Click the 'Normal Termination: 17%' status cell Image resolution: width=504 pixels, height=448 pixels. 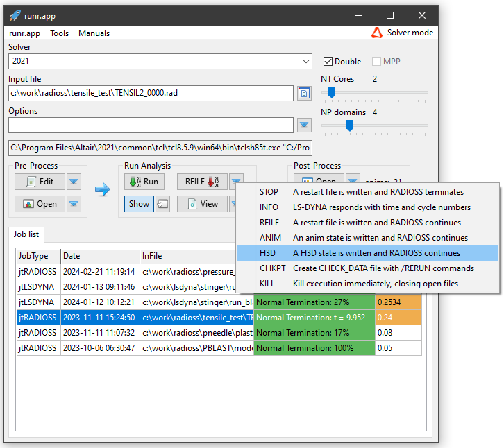coord(314,333)
